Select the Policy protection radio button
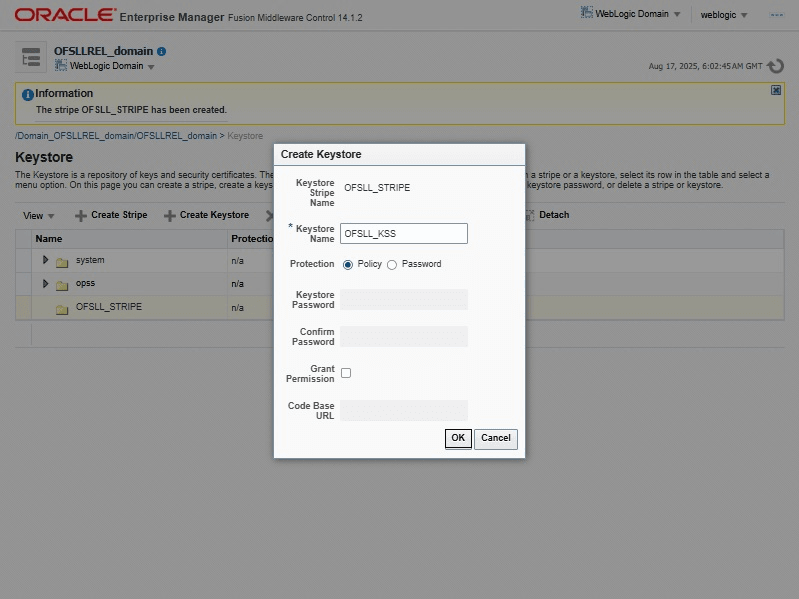 point(348,265)
